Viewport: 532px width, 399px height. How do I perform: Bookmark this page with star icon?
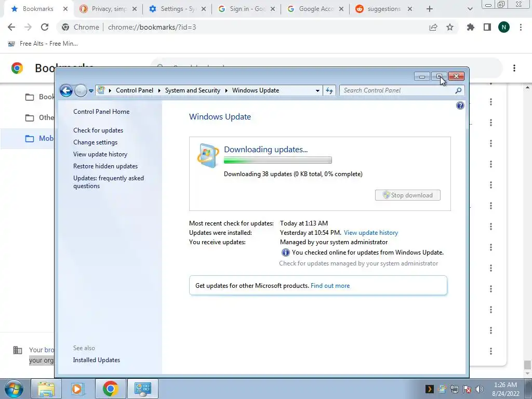click(x=450, y=27)
